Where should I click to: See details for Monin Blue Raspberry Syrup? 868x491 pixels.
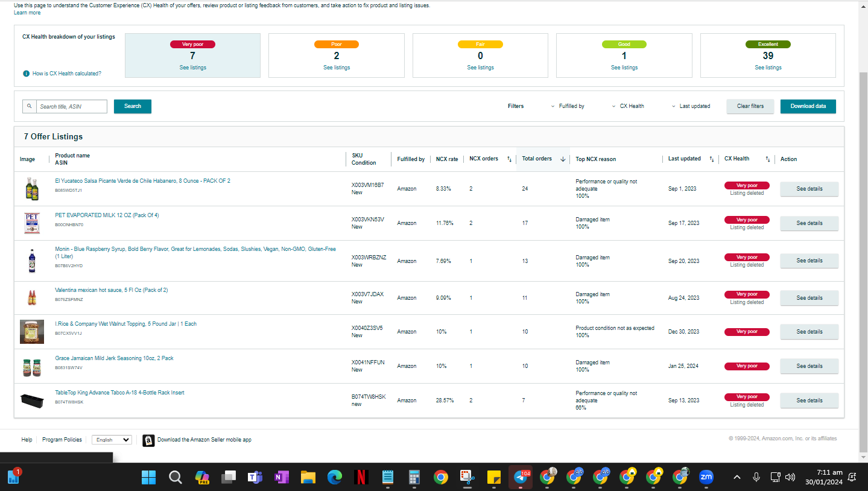pos(809,261)
